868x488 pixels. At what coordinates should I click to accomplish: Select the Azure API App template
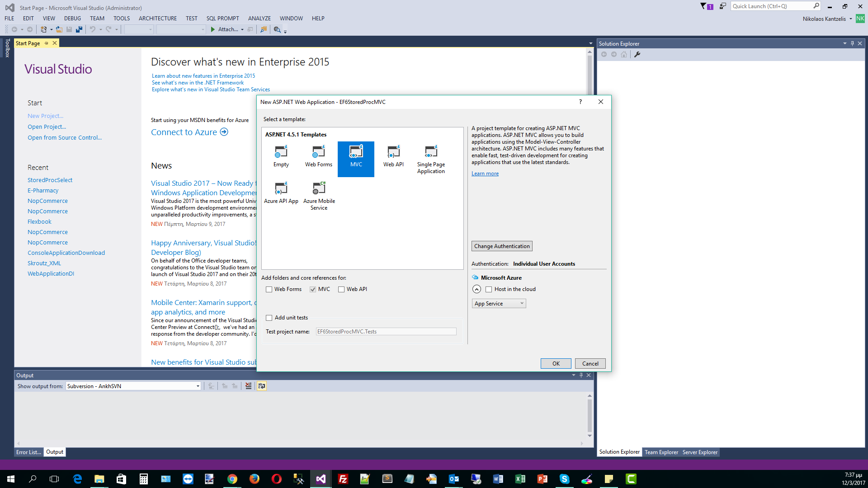[281, 193]
